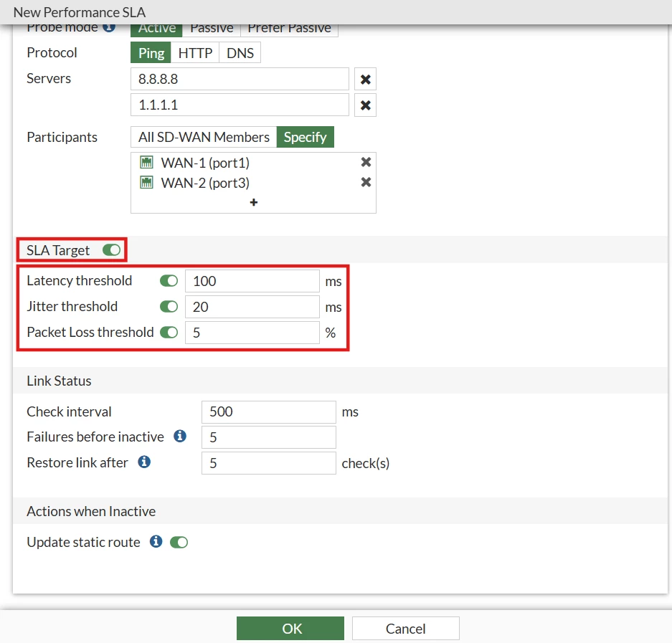Viewport: 672px width, 643px height.
Task: Click the WAN-1 (port1) interface icon
Action: [146, 162]
